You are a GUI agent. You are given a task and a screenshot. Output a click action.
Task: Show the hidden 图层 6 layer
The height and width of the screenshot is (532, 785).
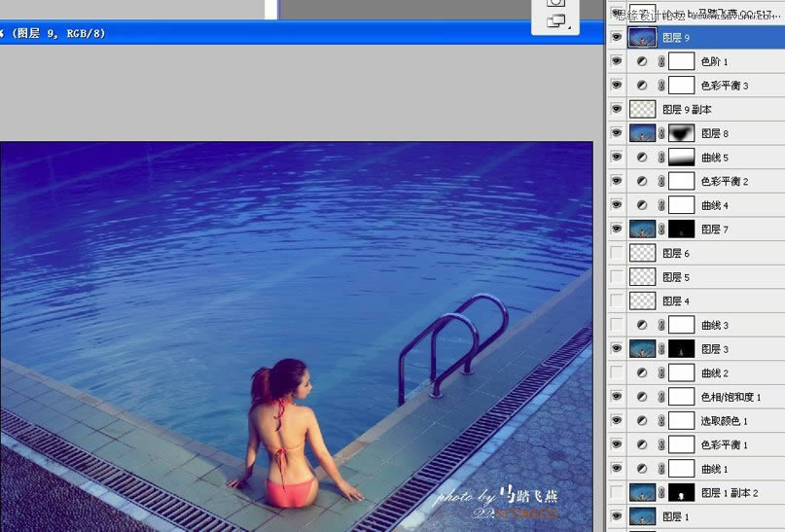(x=616, y=253)
